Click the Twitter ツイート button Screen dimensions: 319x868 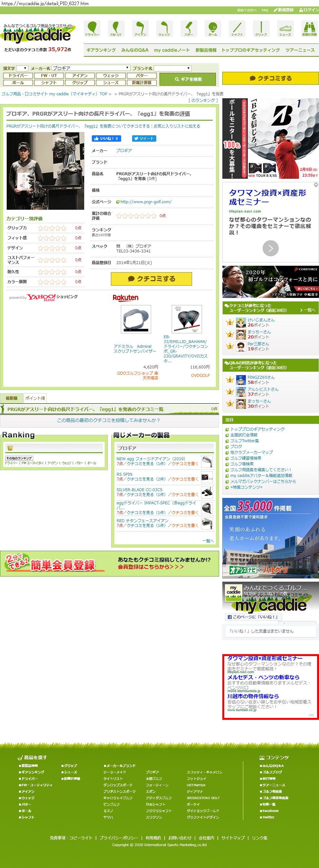[x=144, y=138]
